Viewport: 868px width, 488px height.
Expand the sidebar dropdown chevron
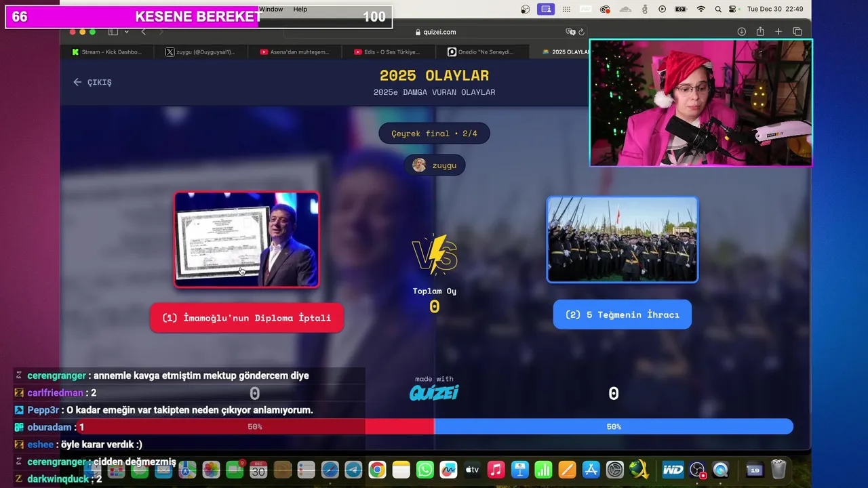click(126, 32)
